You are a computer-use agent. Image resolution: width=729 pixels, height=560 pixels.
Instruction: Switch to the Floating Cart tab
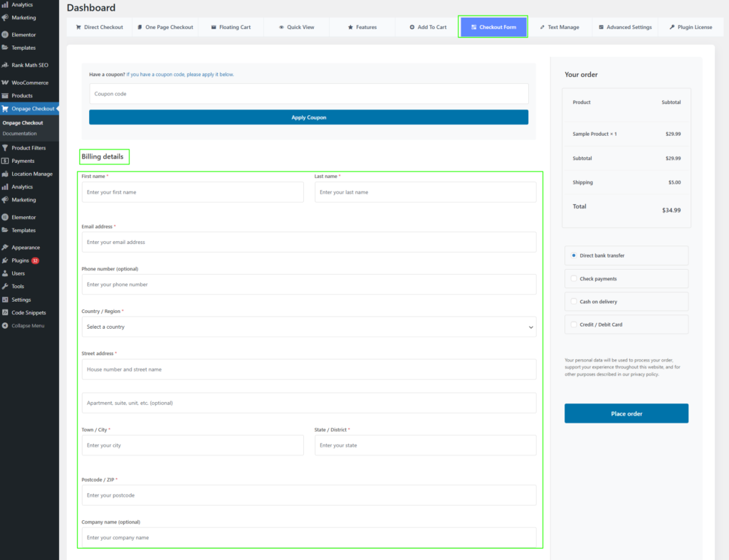231,27
